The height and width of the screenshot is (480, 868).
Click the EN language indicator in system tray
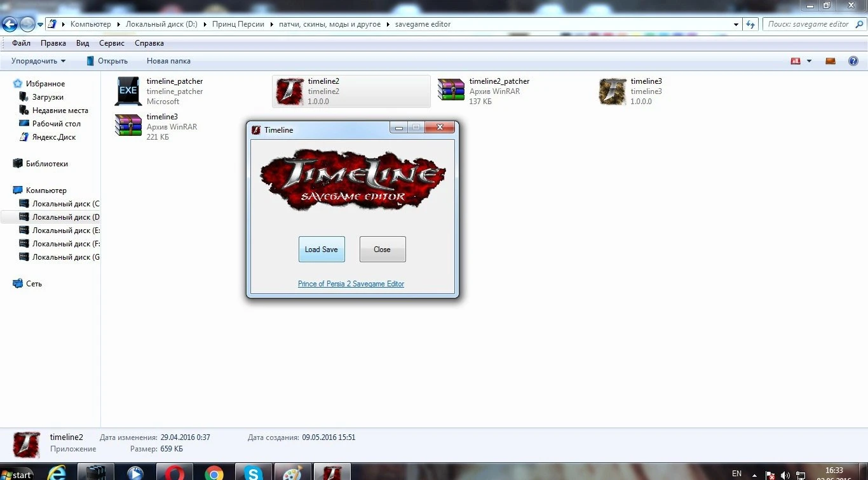[737, 474]
